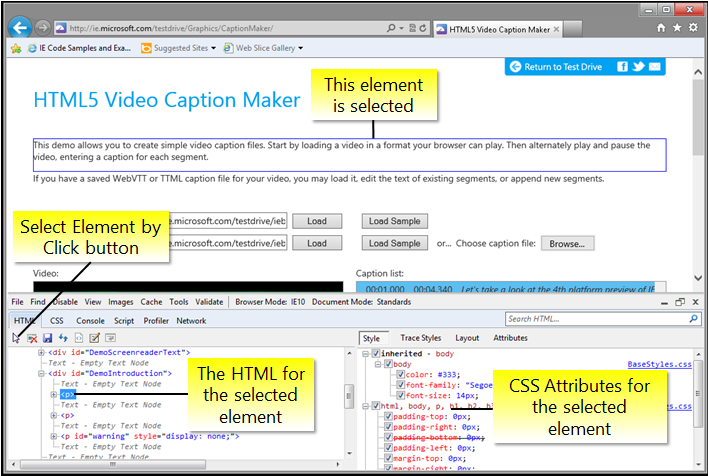The height and width of the screenshot is (476, 708).
Task: Toggle the struck-through padding-bottom checkbox
Action: (x=388, y=437)
